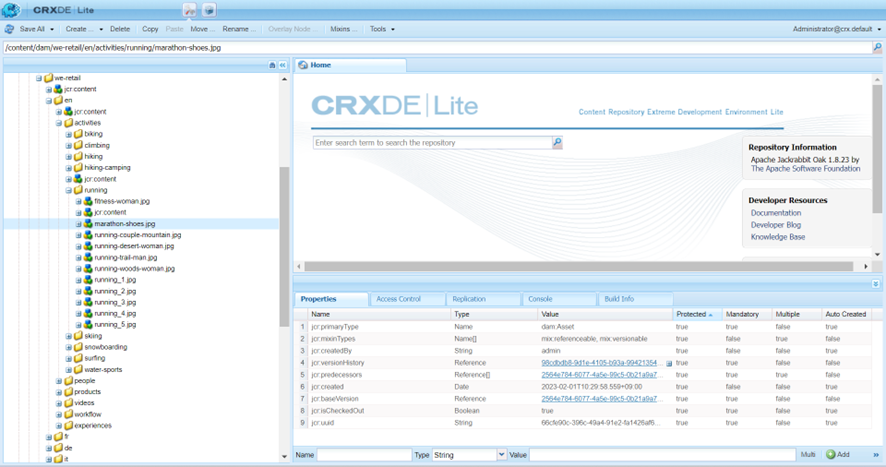
Task: Click the repository search magnifier icon
Action: (557, 142)
